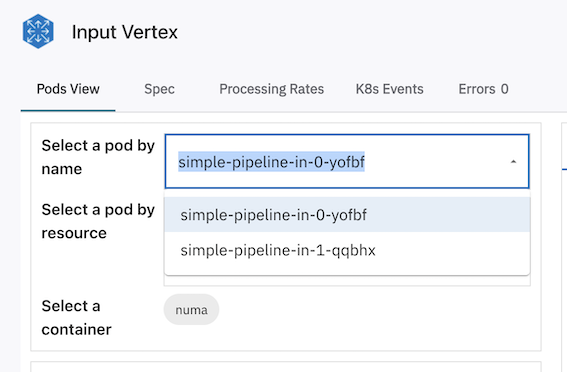Screen dimensions: 567x372
Task: Switch to the Spec tab
Action: click(x=159, y=89)
